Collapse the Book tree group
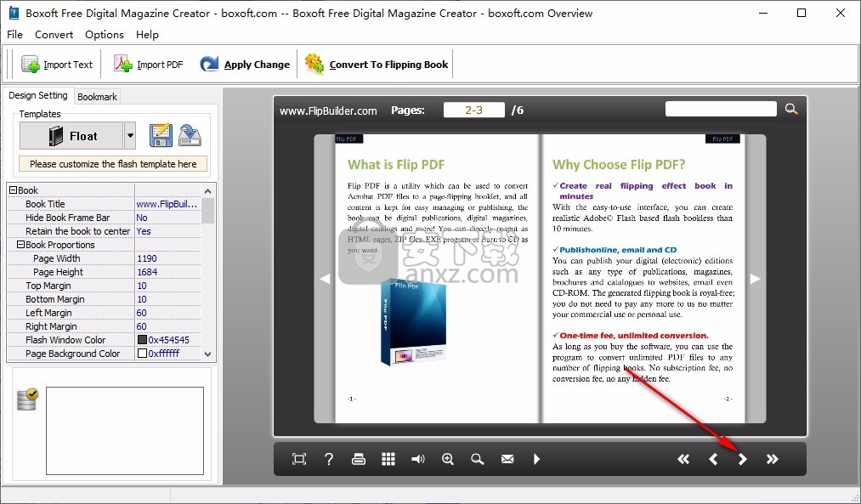The height and width of the screenshot is (504, 861). [14, 190]
